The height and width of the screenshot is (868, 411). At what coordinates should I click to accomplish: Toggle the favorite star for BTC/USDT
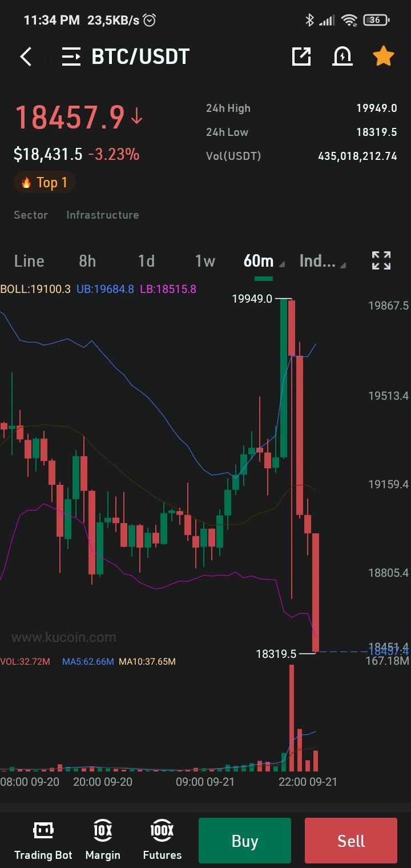point(383,56)
